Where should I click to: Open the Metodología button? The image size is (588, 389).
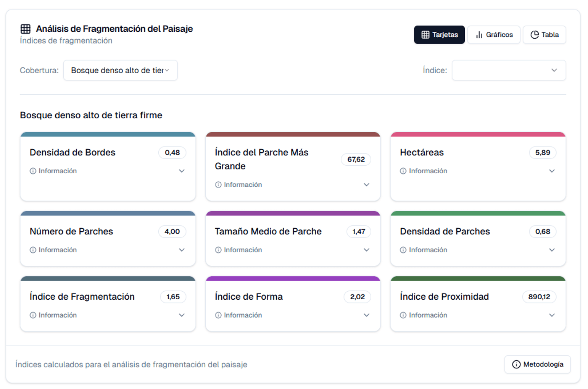click(x=537, y=365)
